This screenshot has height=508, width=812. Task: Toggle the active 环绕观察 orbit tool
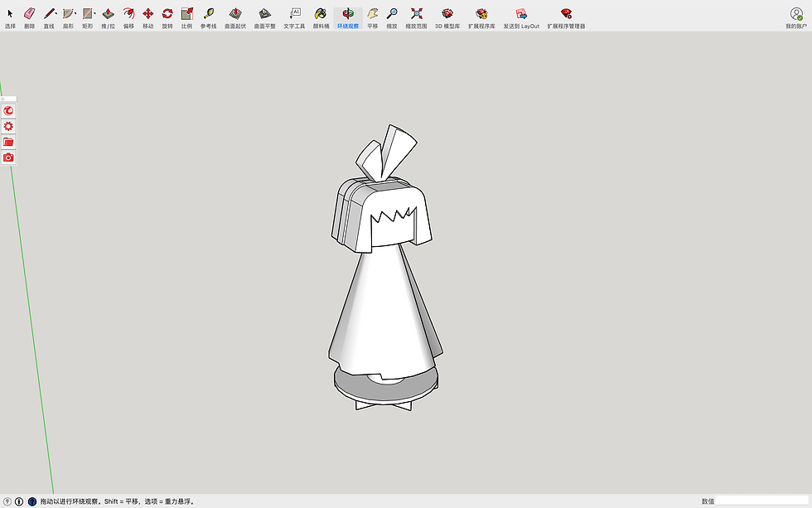coord(348,14)
